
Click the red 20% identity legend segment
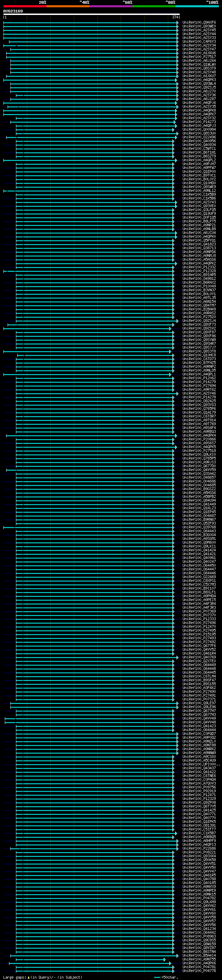click(25, 6)
